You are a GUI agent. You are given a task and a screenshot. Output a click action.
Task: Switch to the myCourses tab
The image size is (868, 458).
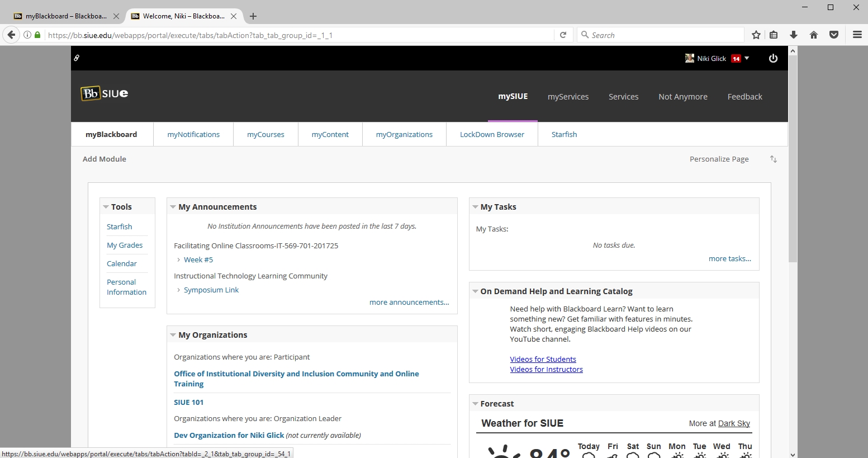pyautogui.click(x=265, y=134)
